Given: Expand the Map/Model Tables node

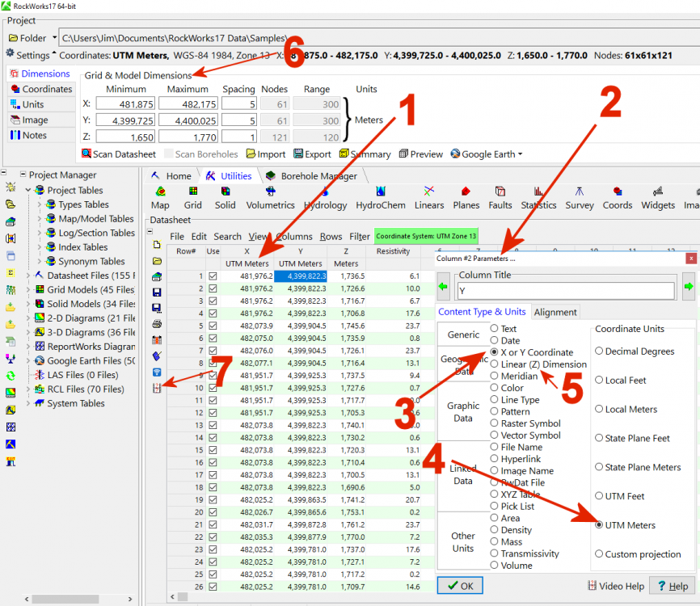Looking at the screenshot, I should click(x=40, y=219).
